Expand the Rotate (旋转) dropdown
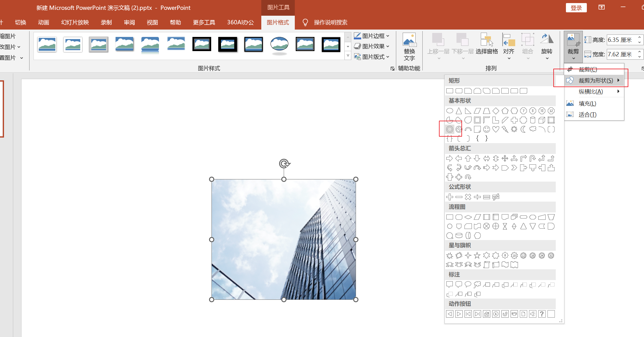 [x=547, y=58]
